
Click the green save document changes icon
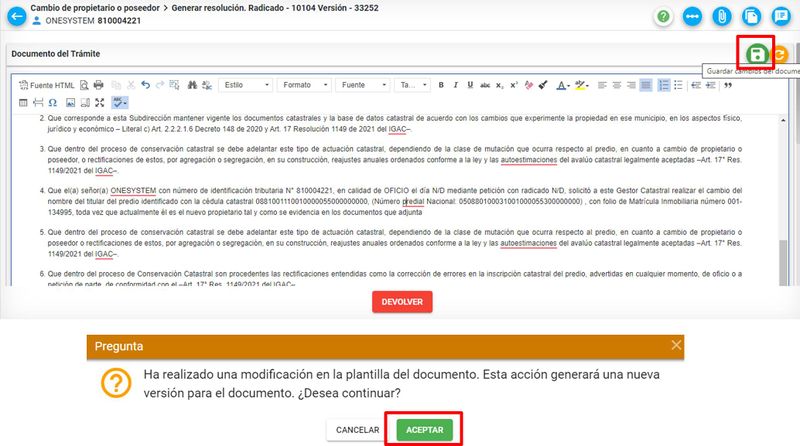click(757, 54)
